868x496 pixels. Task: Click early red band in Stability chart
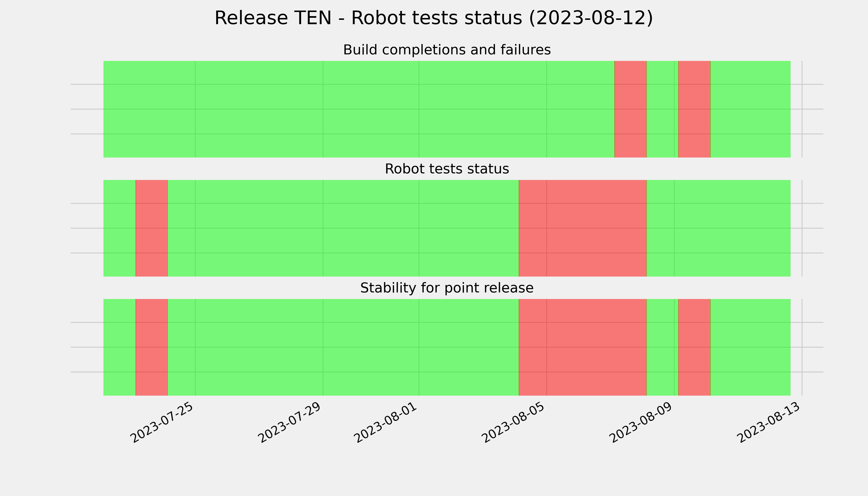152,347
